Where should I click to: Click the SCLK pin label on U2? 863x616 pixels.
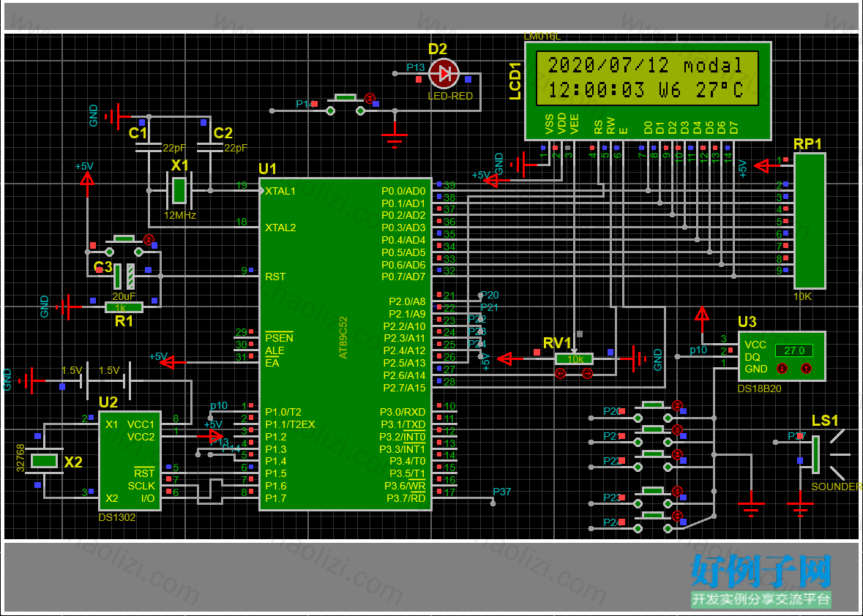(x=141, y=486)
